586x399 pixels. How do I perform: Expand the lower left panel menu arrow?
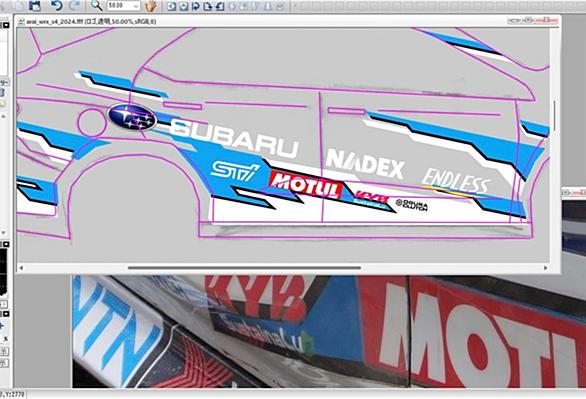coord(6,314)
